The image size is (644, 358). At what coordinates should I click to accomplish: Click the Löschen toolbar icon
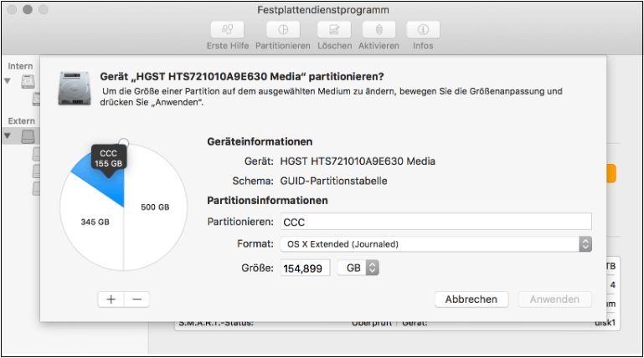(334, 29)
